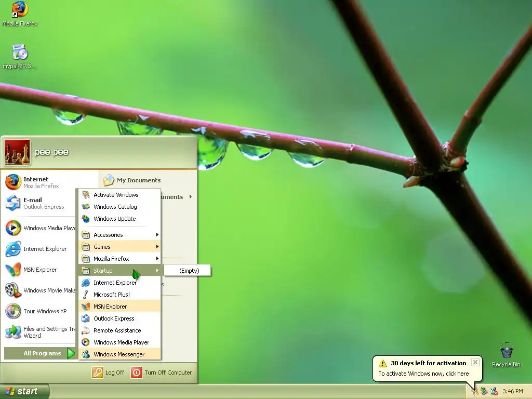
Task: Click Turn Off Computer button
Action: click(x=161, y=373)
